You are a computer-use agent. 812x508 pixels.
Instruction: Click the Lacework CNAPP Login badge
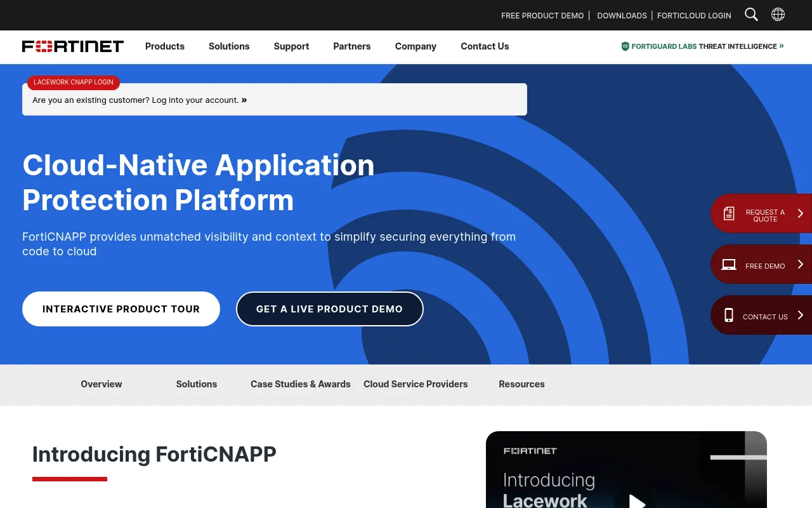(74, 83)
